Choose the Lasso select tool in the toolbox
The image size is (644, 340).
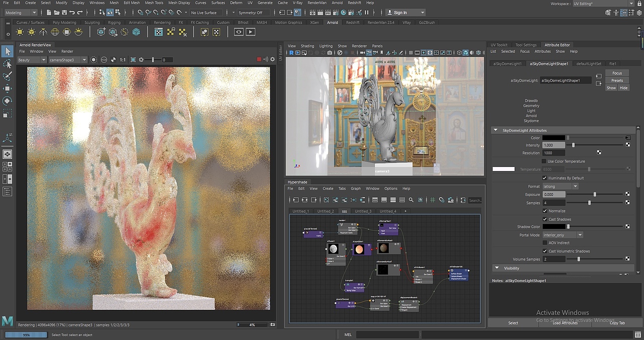8,64
